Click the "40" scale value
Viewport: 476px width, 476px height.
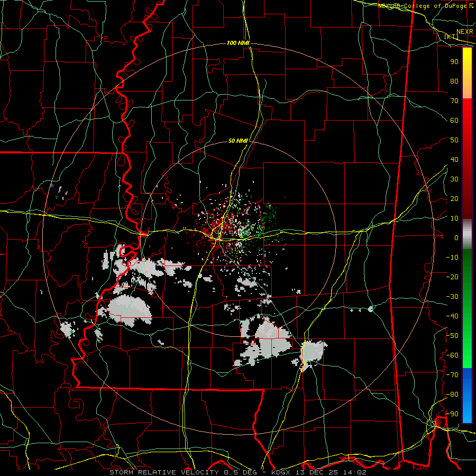click(x=454, y=160)
